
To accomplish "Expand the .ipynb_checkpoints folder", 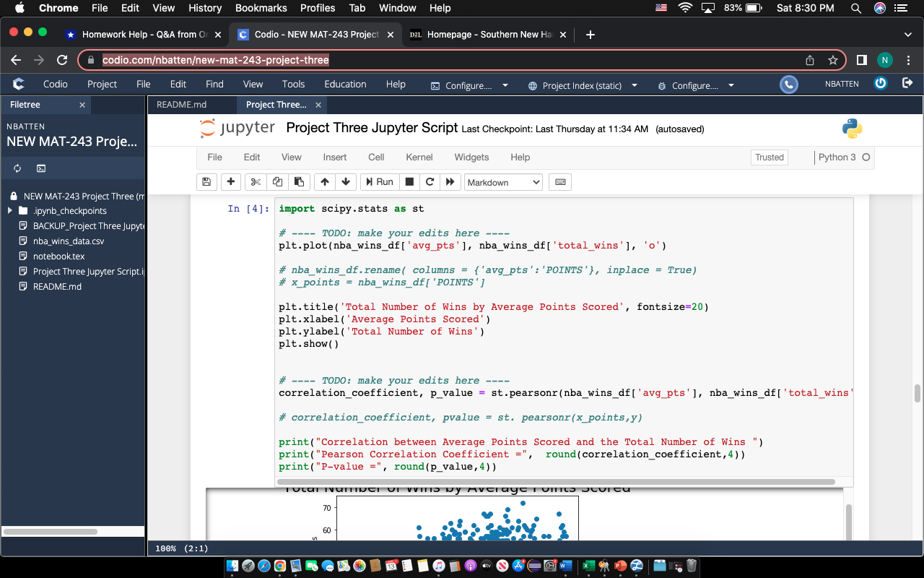I will tap(9, 211).
